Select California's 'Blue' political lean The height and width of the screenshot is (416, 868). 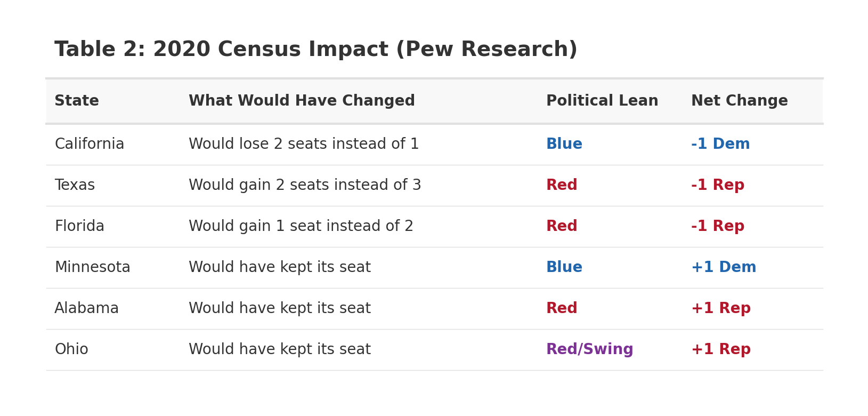pos(564,144)
